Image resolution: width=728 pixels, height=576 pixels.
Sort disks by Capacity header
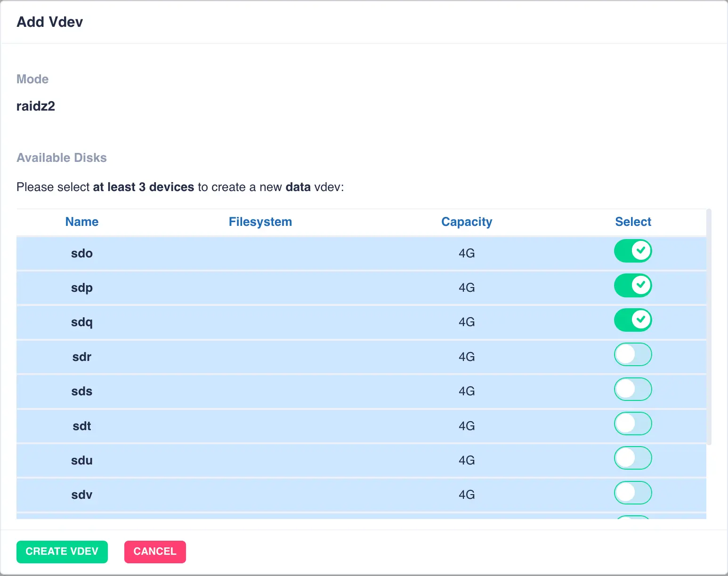pyautogui.click(x=466, y=222)
